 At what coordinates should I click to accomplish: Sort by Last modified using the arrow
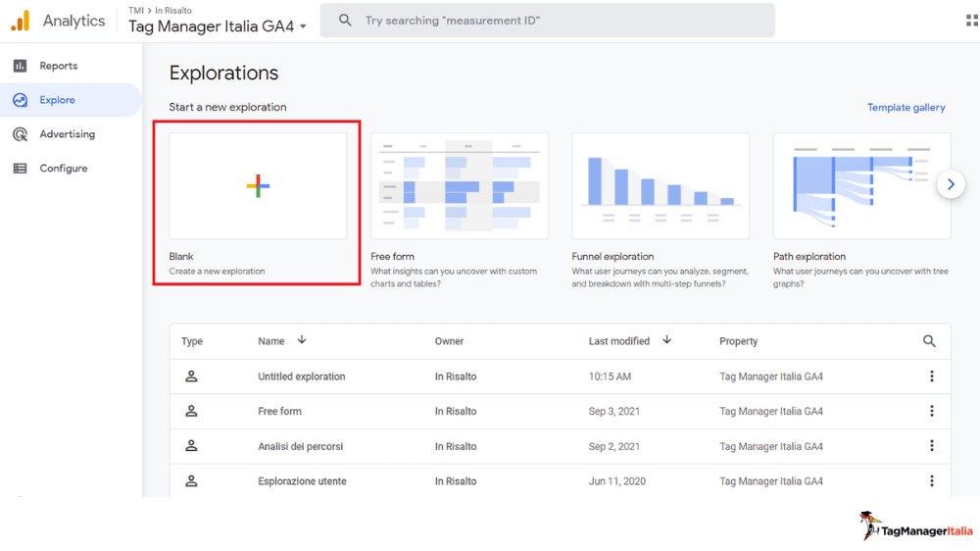(x=666, y=339)
